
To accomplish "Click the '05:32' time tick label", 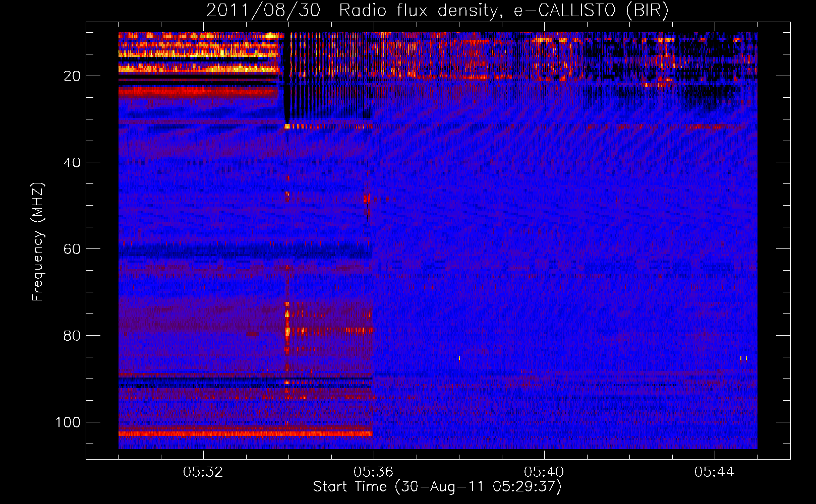I will point(203,472).
